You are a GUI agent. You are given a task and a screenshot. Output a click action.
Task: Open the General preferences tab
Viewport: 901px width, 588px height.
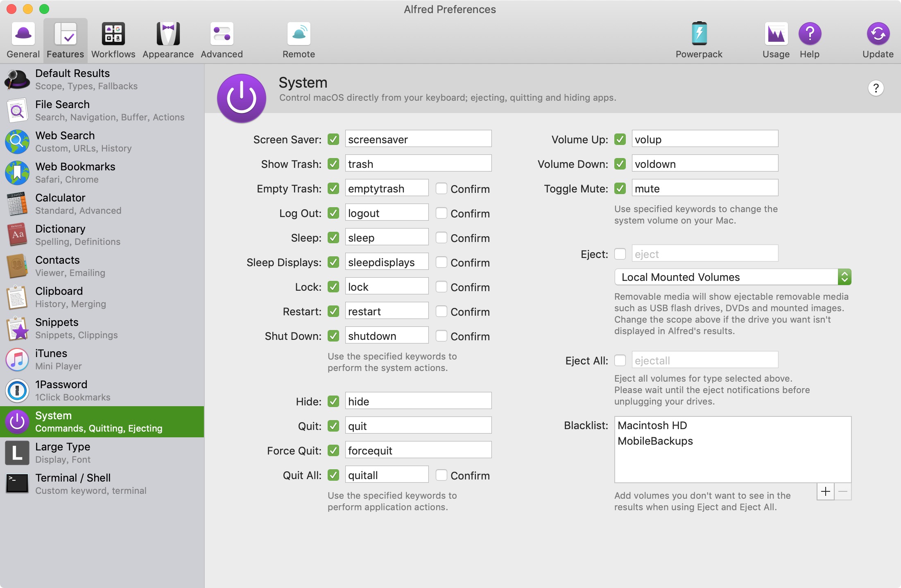pyautogui.click(x=23, y=40)
